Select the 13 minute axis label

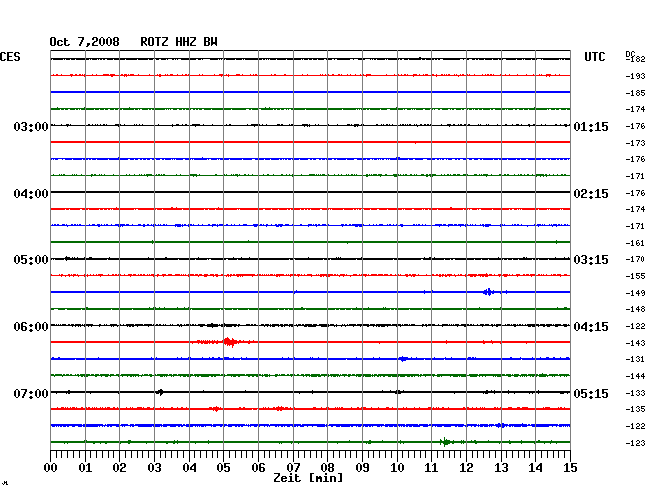[501, 468]
